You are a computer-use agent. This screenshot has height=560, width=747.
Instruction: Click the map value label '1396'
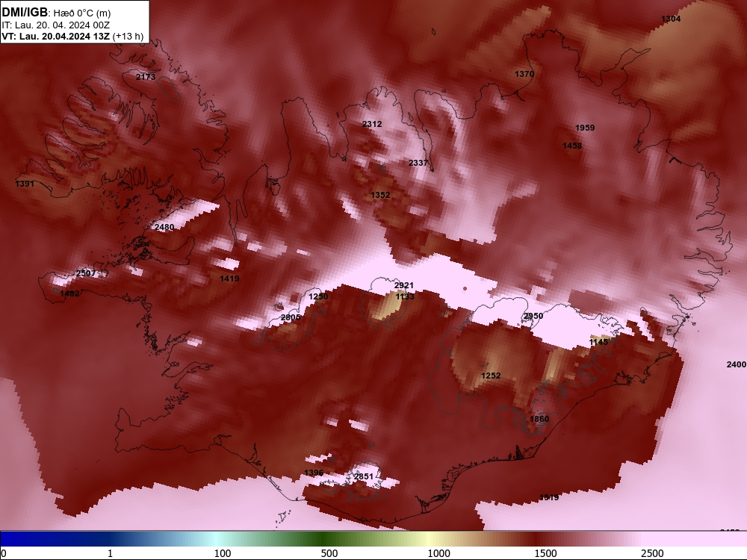tap(314, 473)
